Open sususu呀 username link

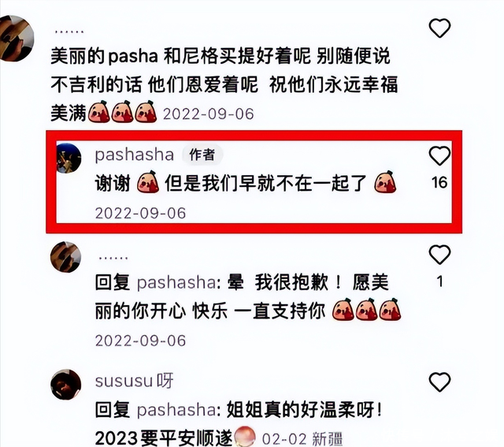pos(134,381)
